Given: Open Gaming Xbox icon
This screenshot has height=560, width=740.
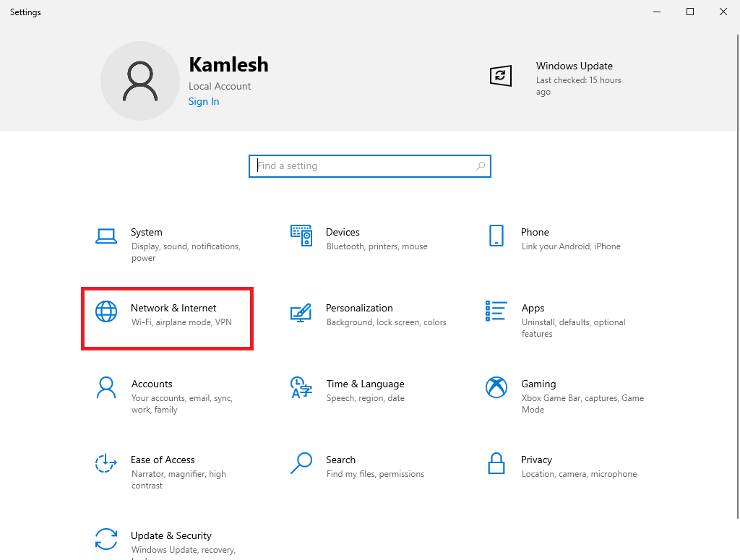Looking at the screenshot, I should 496,387.
